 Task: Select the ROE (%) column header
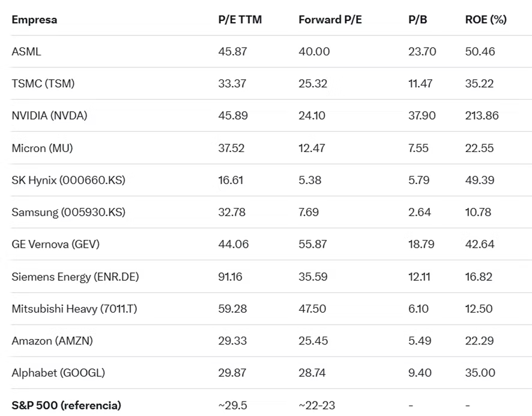click(x=486, y=20)
